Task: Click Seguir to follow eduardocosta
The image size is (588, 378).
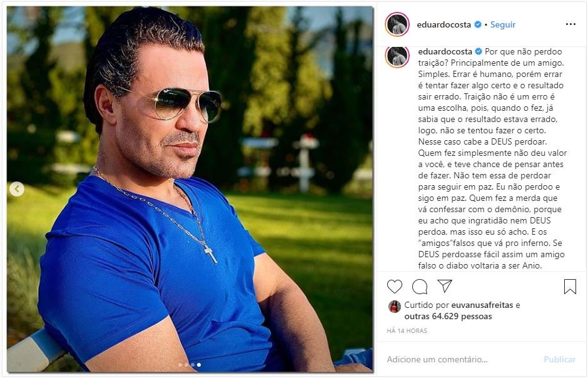Action: pyautogui.click(x=502, y=25)
